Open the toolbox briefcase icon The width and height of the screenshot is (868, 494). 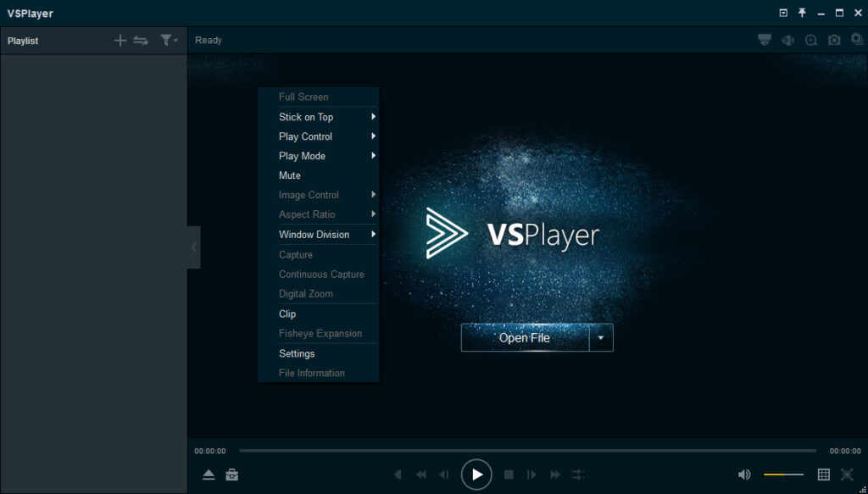click(232, 475)
